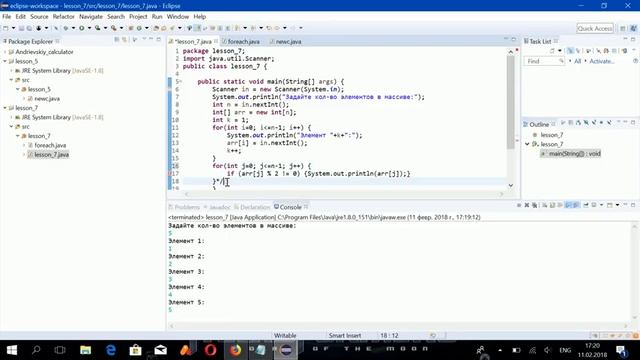Viewport: 640px width, 360px height.
Task: Open File Explorer from the taskbar
Action: pos(85,350)
